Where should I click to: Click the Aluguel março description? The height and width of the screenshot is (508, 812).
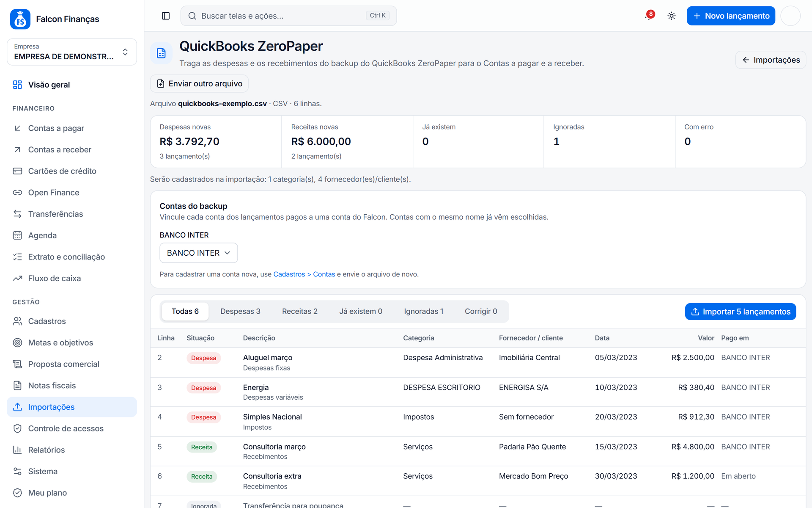point(268,358)
